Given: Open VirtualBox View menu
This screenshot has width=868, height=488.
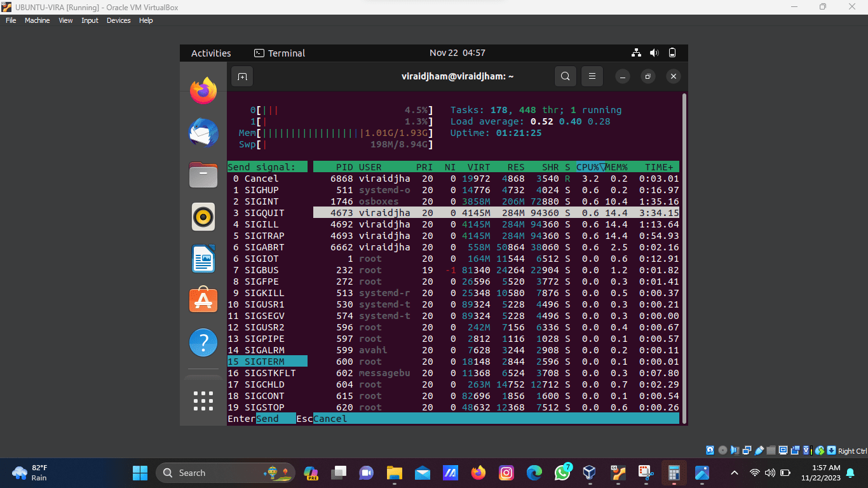Looking at the screenshot, I should 65,20.
